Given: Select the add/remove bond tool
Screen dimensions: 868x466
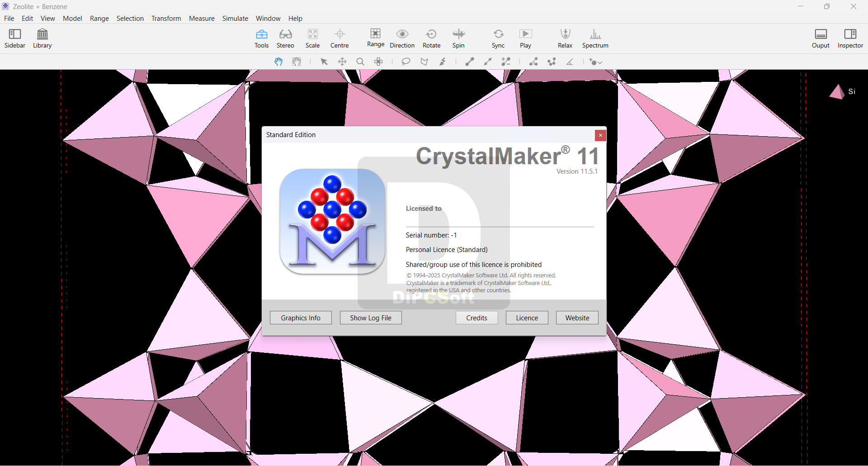Looking at the screenshot, I should (506, 62).
